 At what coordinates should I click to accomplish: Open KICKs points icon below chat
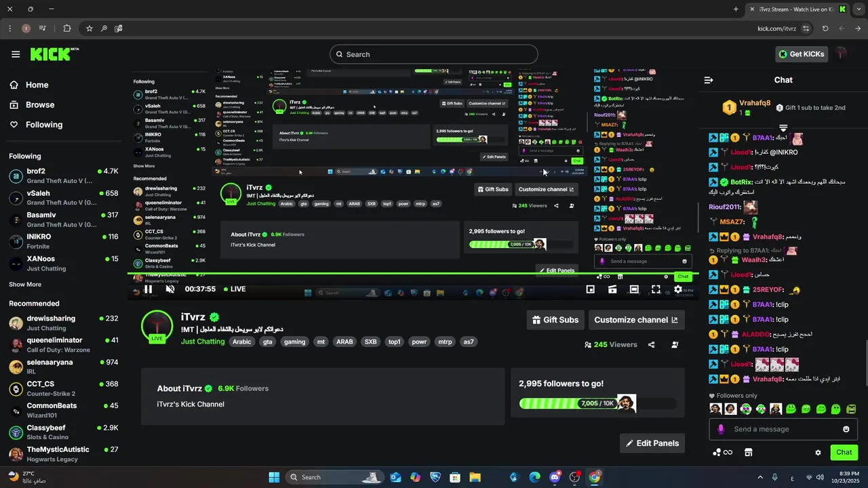point(723,452)
